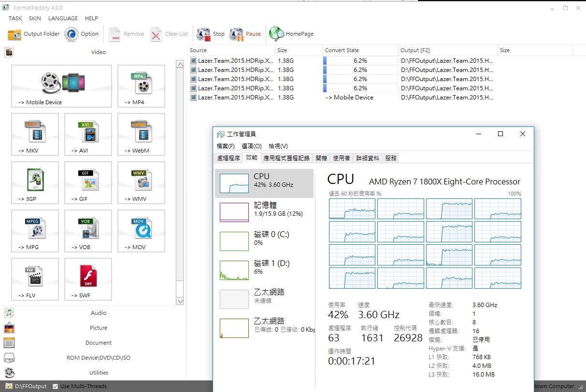Select the queued row showing -> Mobile Device state
586x392 pixels.
click(342, 98)
